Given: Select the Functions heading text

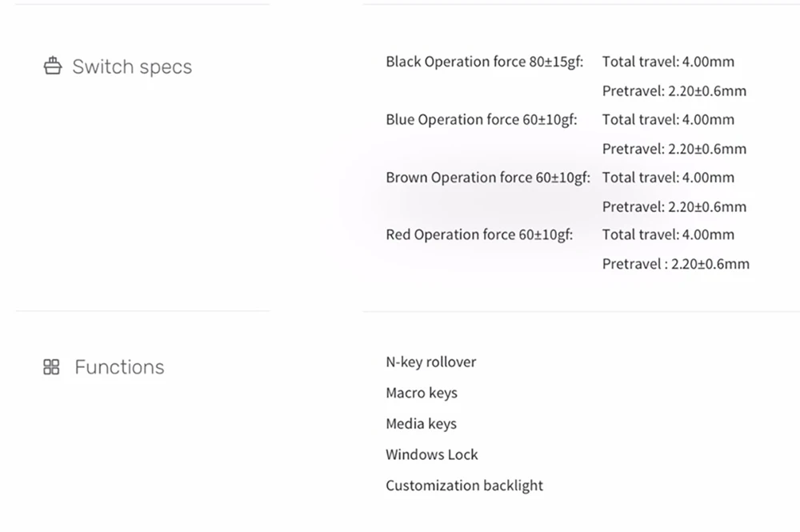Looking at the screenshot, I should (119, 367).
